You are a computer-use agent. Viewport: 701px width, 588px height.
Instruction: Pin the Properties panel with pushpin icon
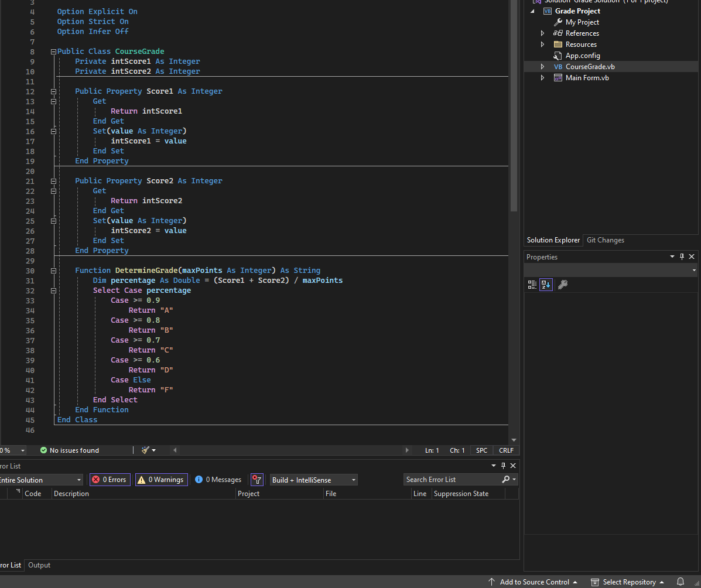682,257
